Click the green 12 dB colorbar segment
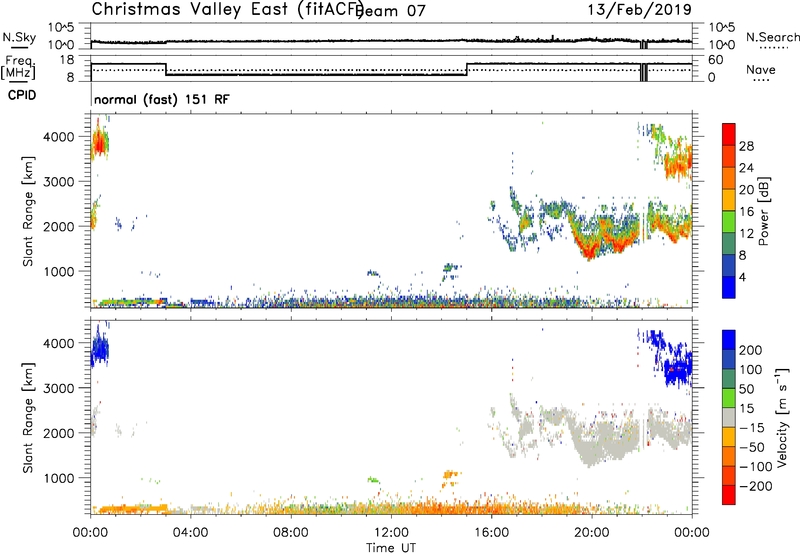Viewport: 800px width, 554px height. coord(729,221)
